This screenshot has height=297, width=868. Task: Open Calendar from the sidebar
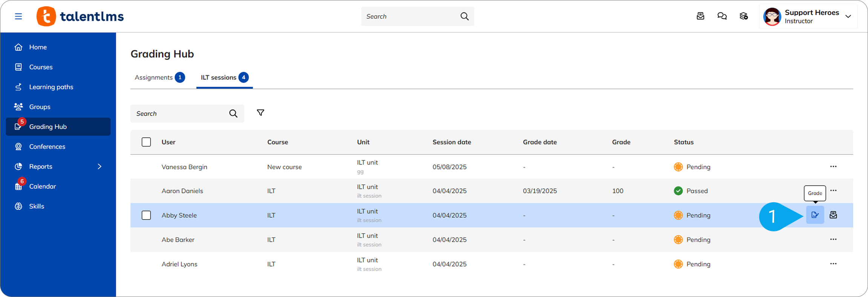click(42, 186)
